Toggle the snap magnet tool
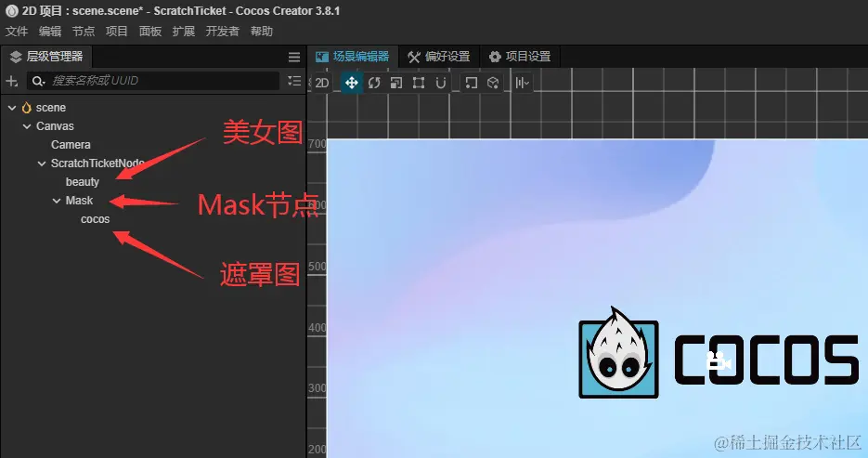This screenshot has width=868, height=458. (441, 83)
